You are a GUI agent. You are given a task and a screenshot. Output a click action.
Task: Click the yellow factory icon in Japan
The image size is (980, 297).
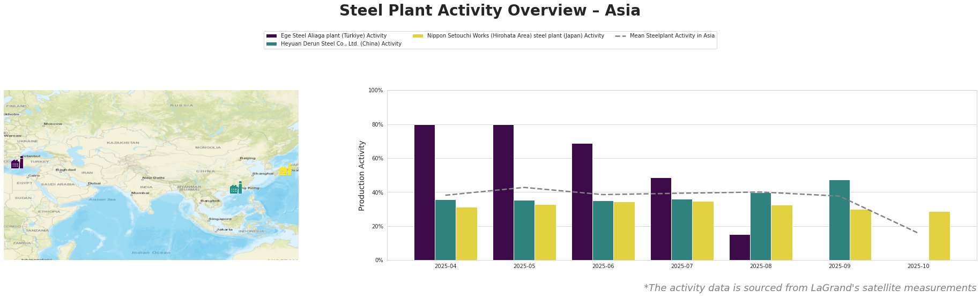(x=285, y=170)
